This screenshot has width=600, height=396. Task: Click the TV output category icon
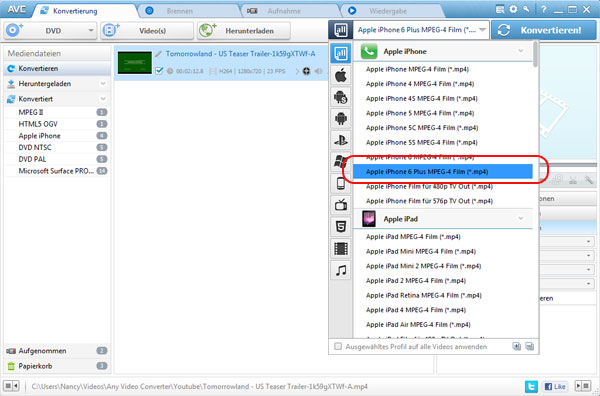pos(341,205)
